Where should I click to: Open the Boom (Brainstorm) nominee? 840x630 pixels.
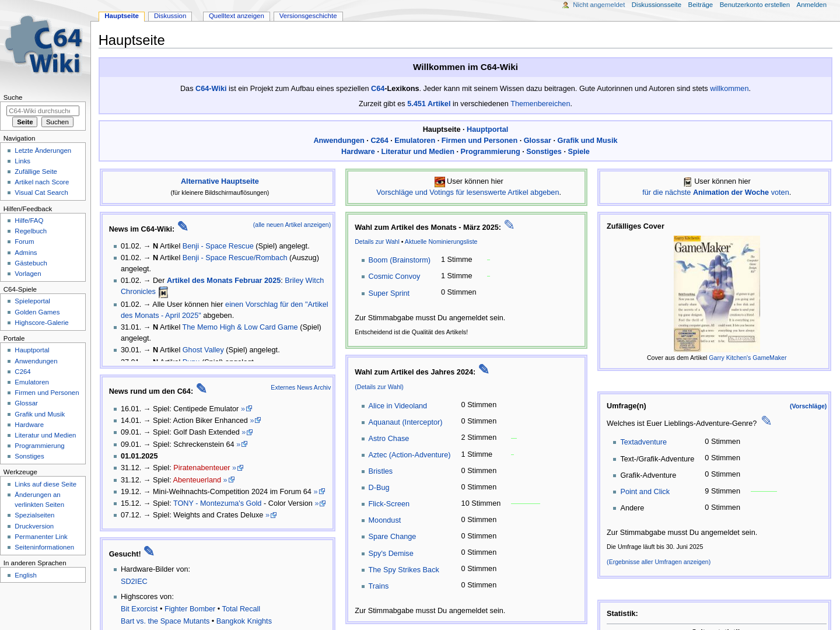pos(399,260)
